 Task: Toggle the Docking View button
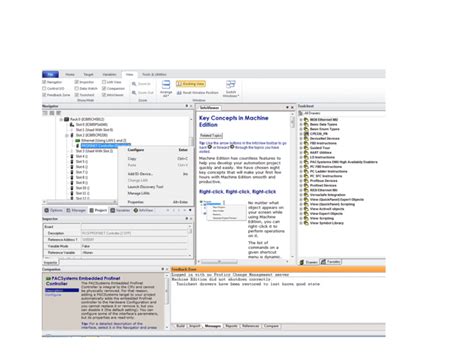pos(191,84)
